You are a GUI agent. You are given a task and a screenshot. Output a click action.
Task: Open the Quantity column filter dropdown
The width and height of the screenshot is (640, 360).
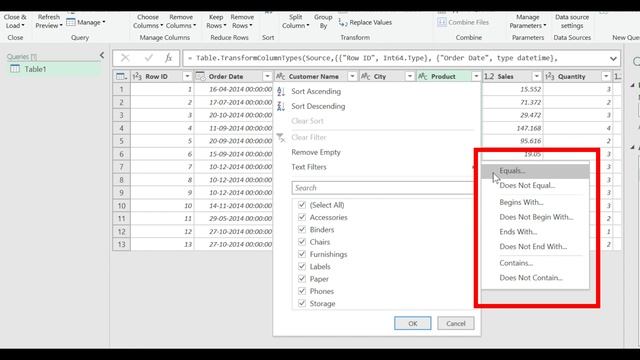coord(606,76)
